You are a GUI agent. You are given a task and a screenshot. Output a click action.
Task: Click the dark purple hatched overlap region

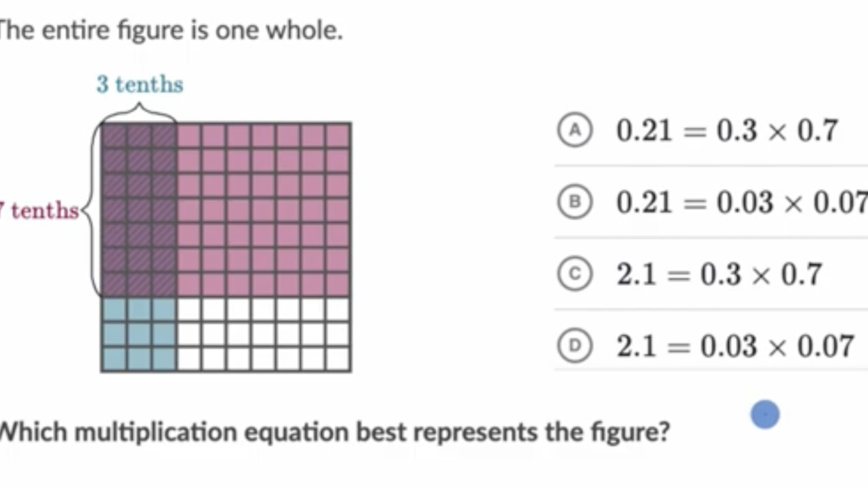tap(139, 210)
